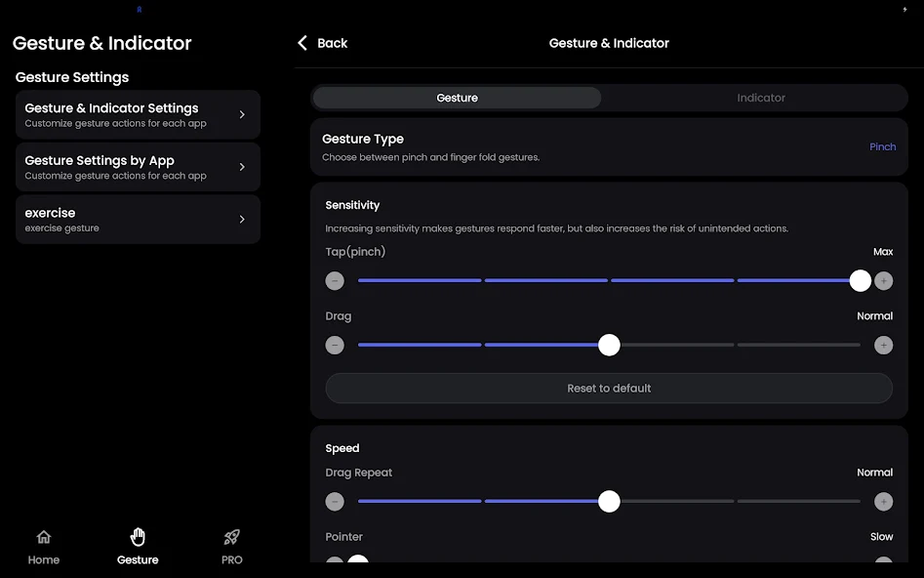Go back using the back arrow
This screenshot has width=924, height=578.
[x=302, y=43]
